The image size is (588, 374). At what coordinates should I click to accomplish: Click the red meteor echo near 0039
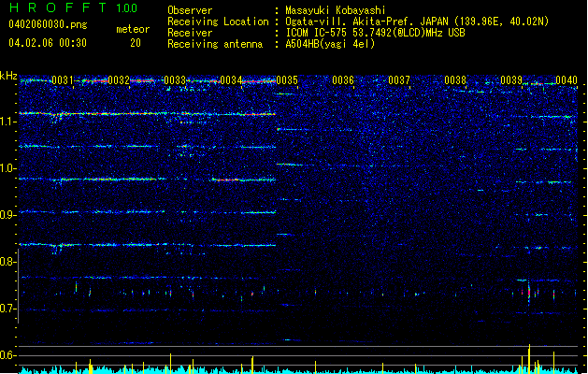click(x=529, y=293)
